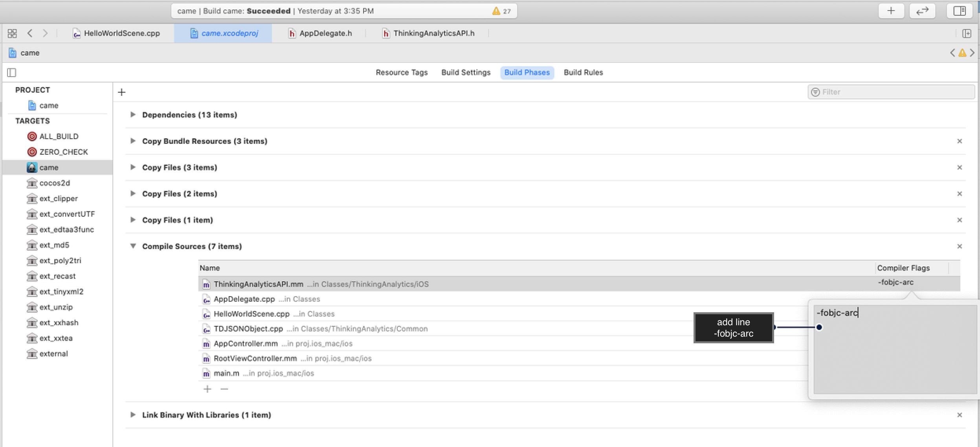Open the related items grid icon

coord(12,33)
